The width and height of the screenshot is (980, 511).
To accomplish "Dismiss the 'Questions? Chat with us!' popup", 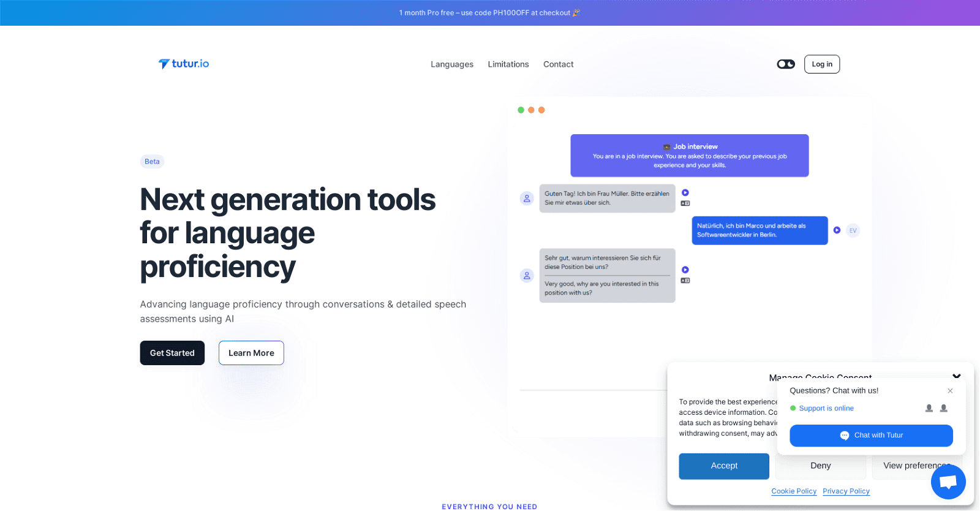I will point(950,391).
